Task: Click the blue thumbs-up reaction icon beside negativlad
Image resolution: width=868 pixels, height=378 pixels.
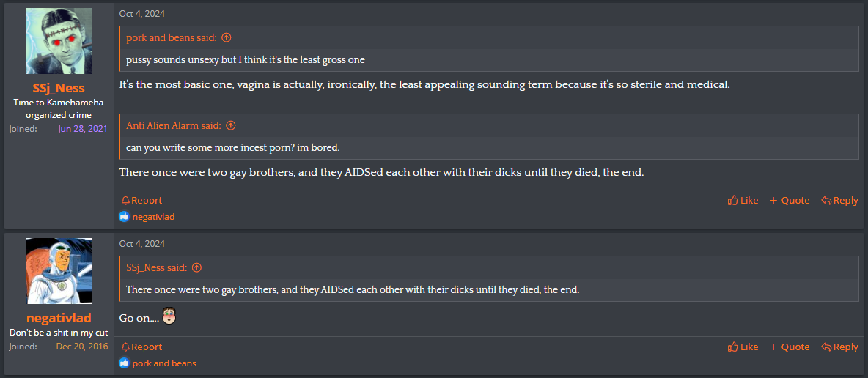Action: tap(124, 217)
